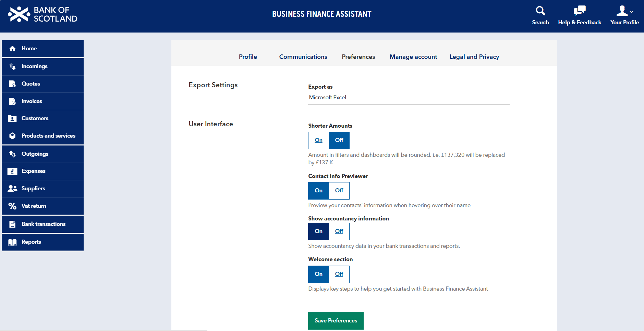Go to the Manage account tab
This screenshot has height=331, width=644.
pos(413,57)
